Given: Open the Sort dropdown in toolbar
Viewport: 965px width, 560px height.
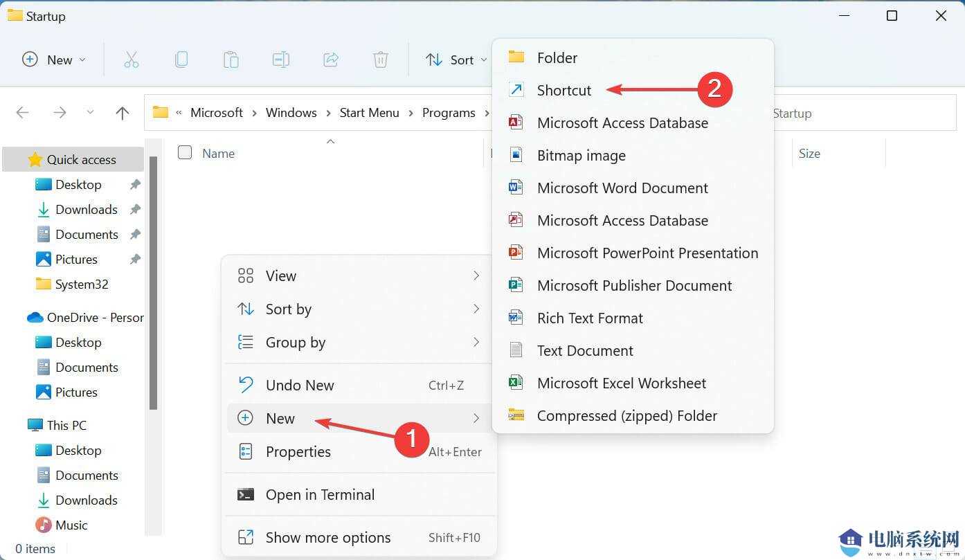Looking at the screenshot, I should [456, 60].
